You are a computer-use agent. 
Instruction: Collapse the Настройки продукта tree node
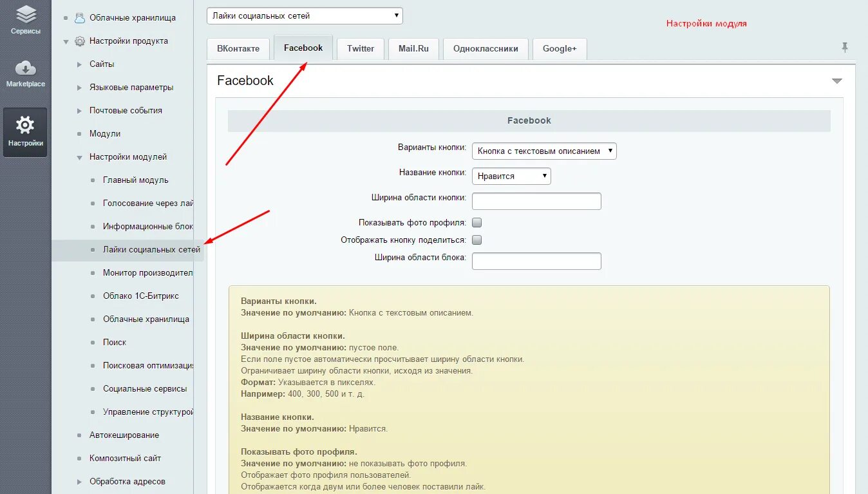click(66, 41)
